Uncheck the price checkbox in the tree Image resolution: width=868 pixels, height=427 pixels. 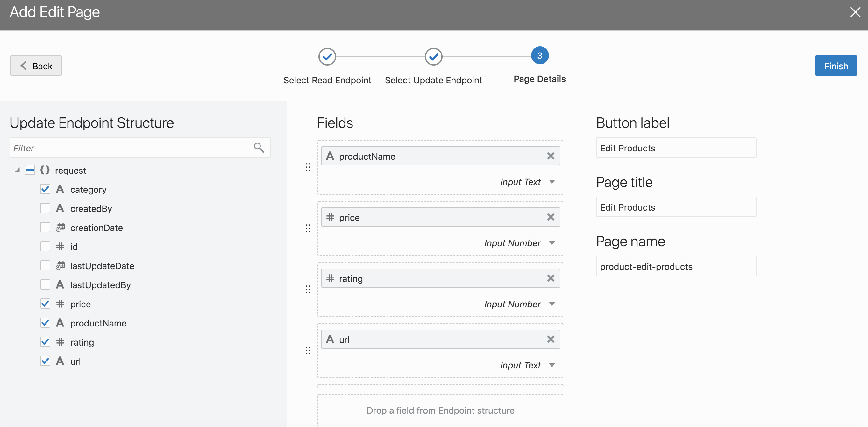click(45, 304)
